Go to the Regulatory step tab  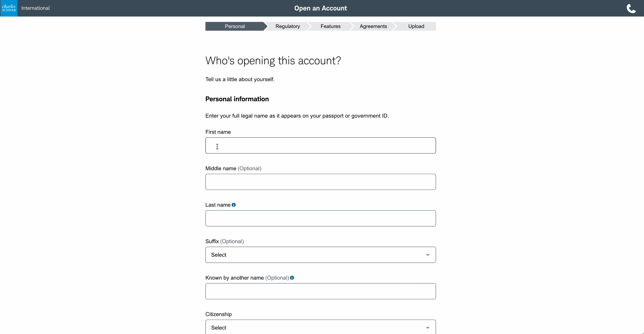[x=288, y=26]
